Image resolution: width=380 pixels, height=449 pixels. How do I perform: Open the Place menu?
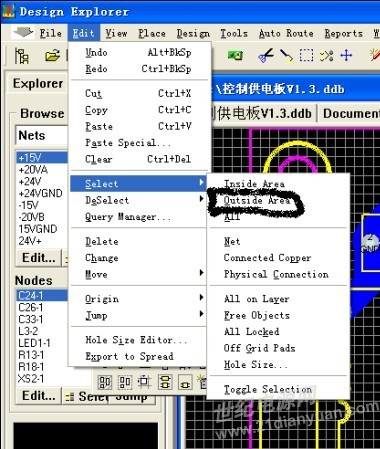click(x=152, y=33)
